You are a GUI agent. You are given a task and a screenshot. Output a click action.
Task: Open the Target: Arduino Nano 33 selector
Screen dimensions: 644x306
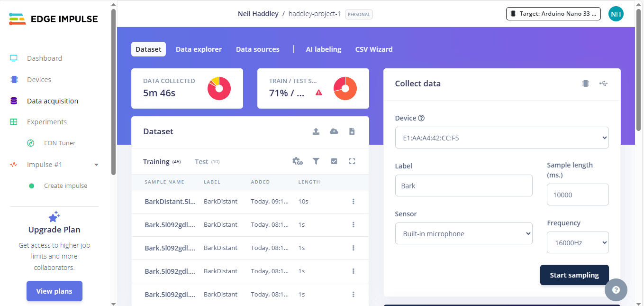click(x=553, y=14)
